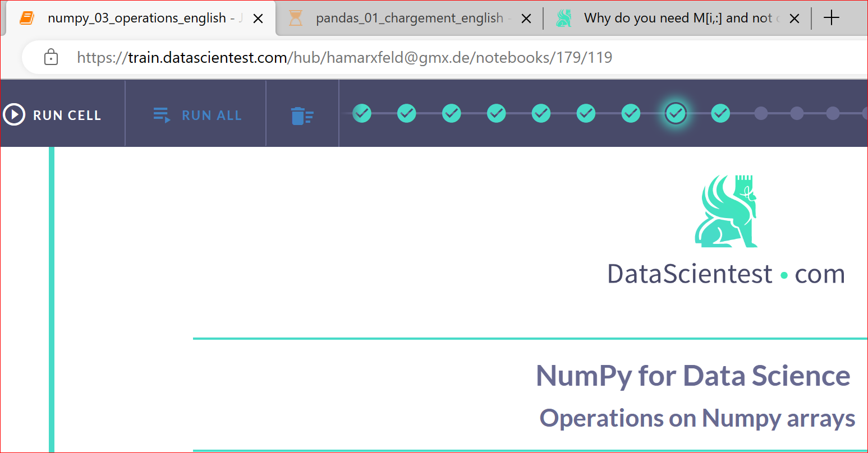The image size is (868, 453).
Task: Close the numpy_03_operations_english tab
Action: (x=258, y=19)
